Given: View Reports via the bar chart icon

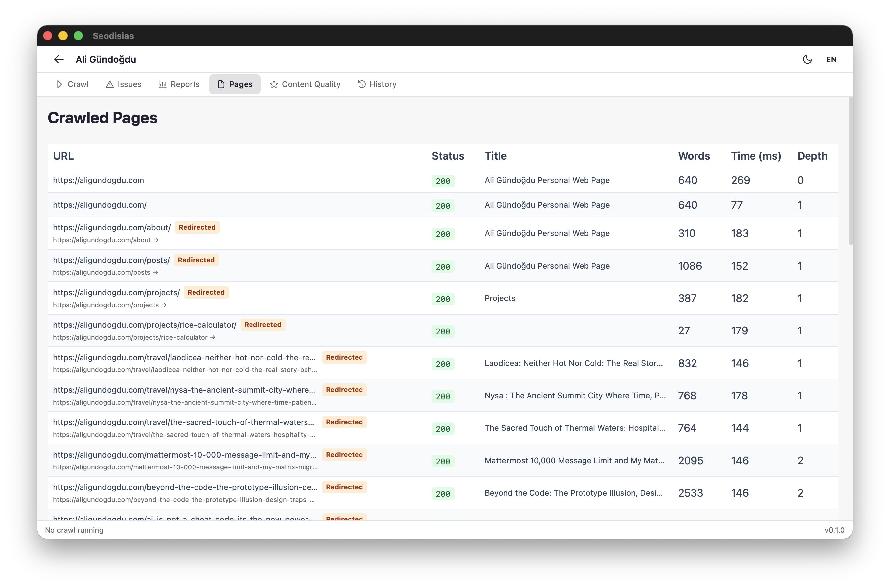Looking at the screenshot, I should coord(162,84).
